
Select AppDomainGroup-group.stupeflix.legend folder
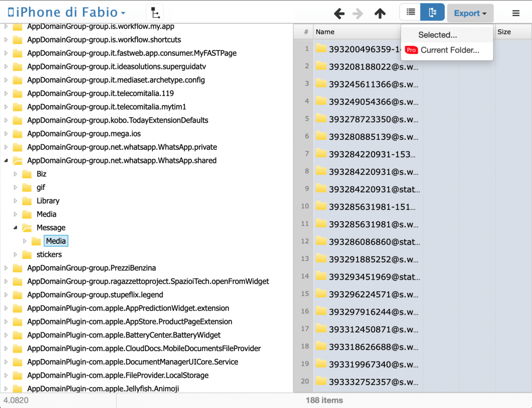click(95, 295)
